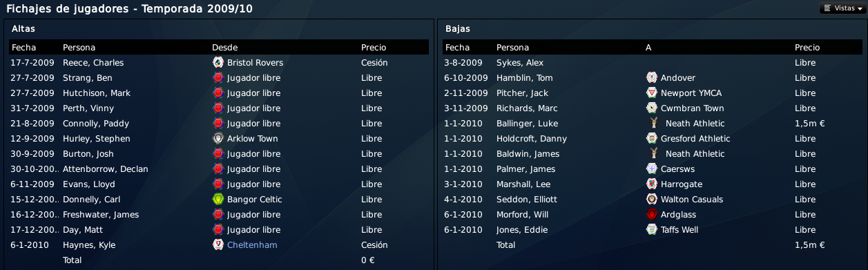The image size is (868, 270).
Task: Click the Walton Casuals club badge icon
Action: 652,200
